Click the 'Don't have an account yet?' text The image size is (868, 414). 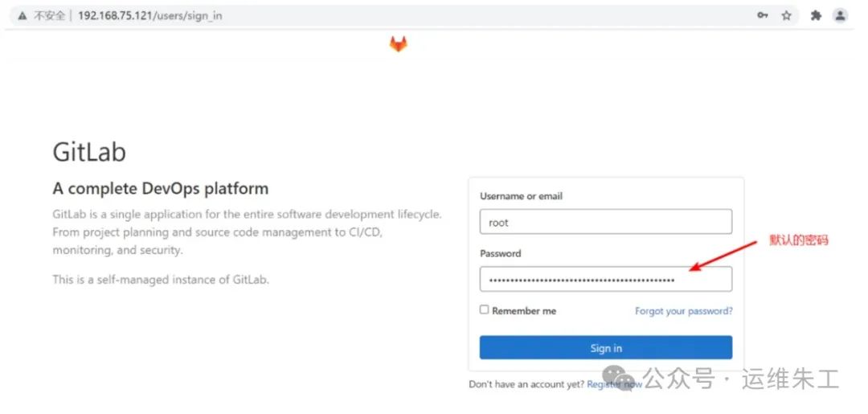click(x=526, y=384)
